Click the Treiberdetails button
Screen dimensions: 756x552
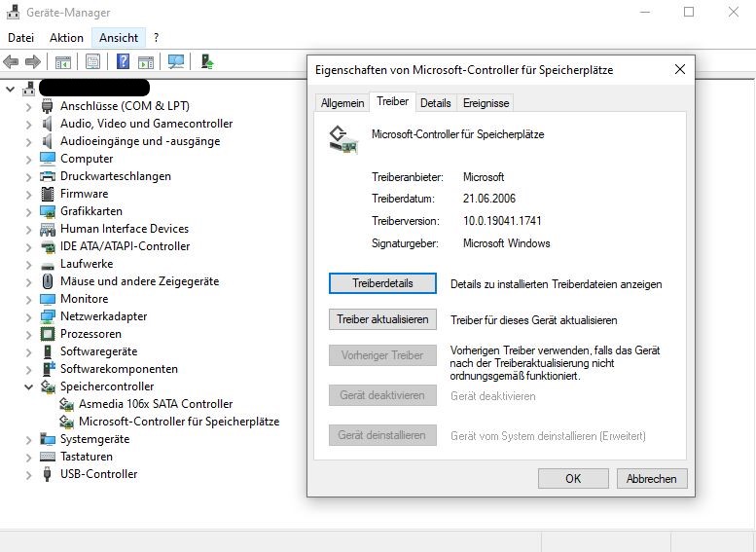coord(382,283)
